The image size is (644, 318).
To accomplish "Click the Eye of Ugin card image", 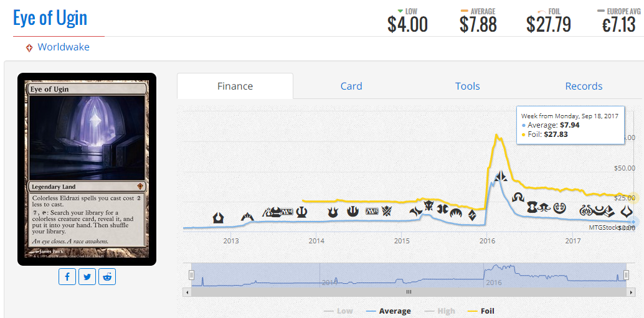I will tap(87, 169).
